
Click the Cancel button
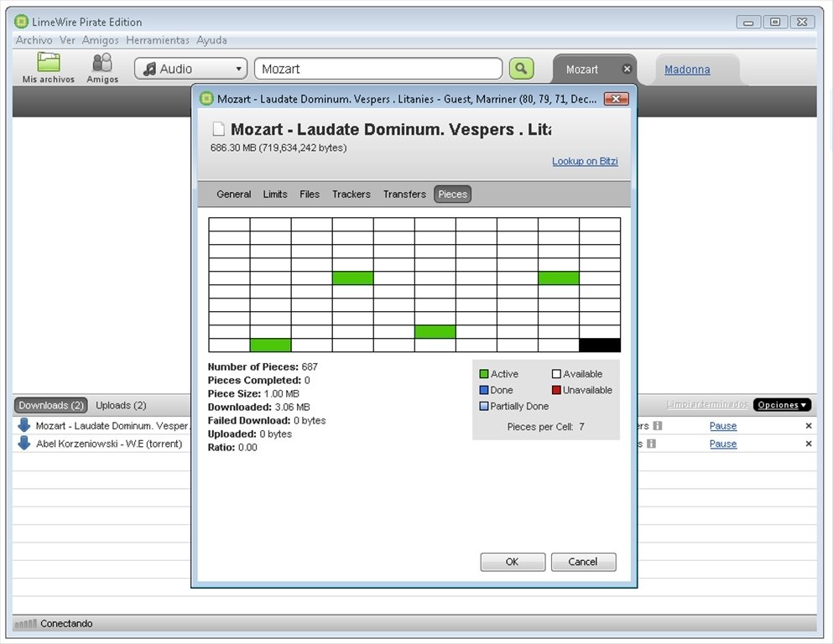tap(583, 562)
